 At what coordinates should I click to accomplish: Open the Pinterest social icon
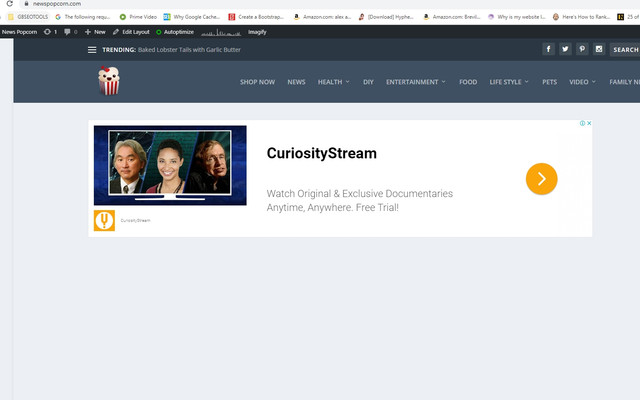pyautogui.click(x=582, y=49)
